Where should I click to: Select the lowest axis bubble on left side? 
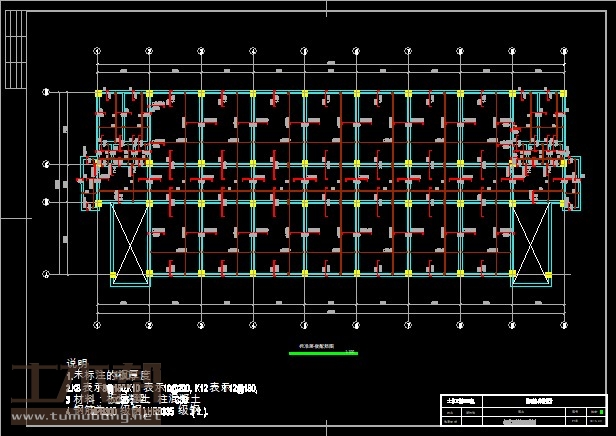(x=46, y=272)
